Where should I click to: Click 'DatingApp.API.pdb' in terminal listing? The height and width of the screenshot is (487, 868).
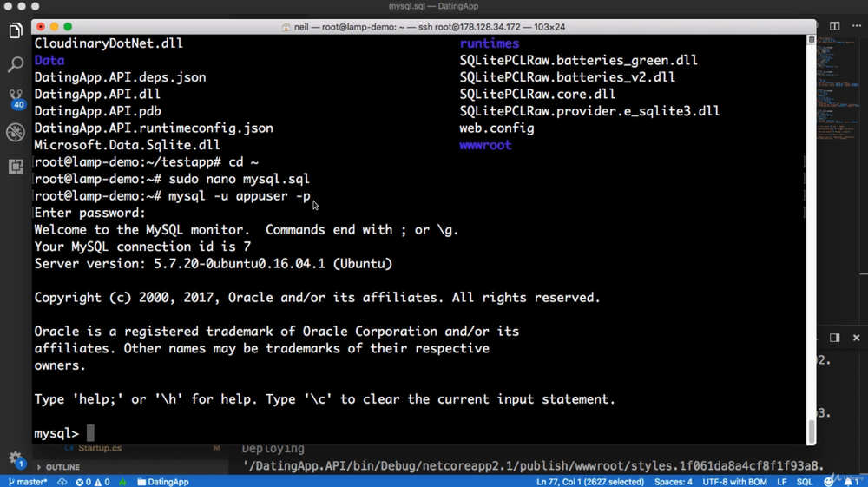point(97,111)
